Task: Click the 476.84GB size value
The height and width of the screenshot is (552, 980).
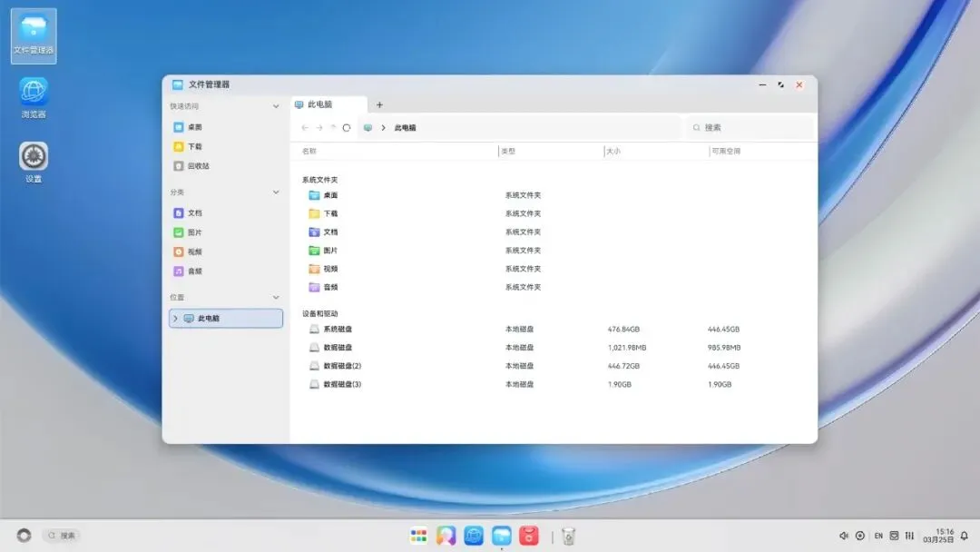Action: 623,329
